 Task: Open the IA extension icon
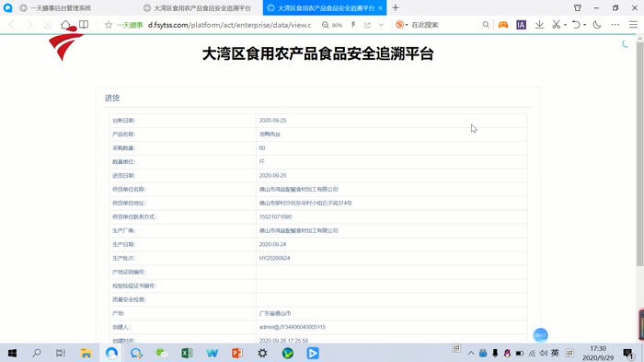521,25
